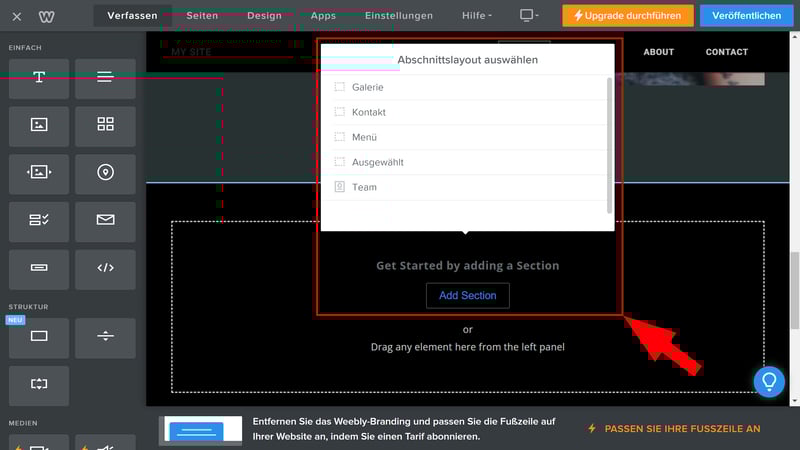The width and height of the screenshot is (800, 450).
Task: Select the Title text element
Action: (x=39, y=78)
